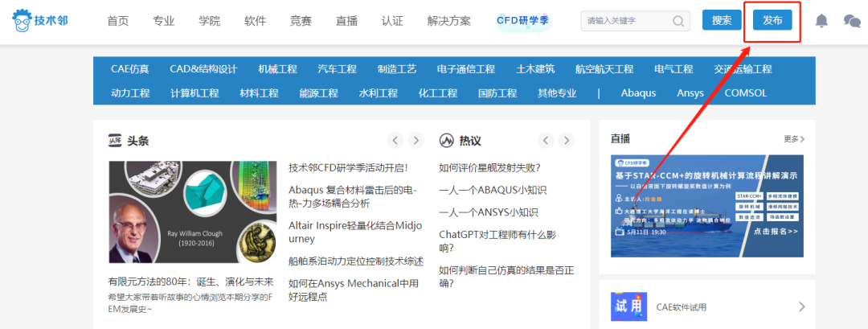Screen dimensions: 868x329
Task: Open 如何在Ansys Mechanical中用好远程点 headline
Action: (x=354, y=290)
